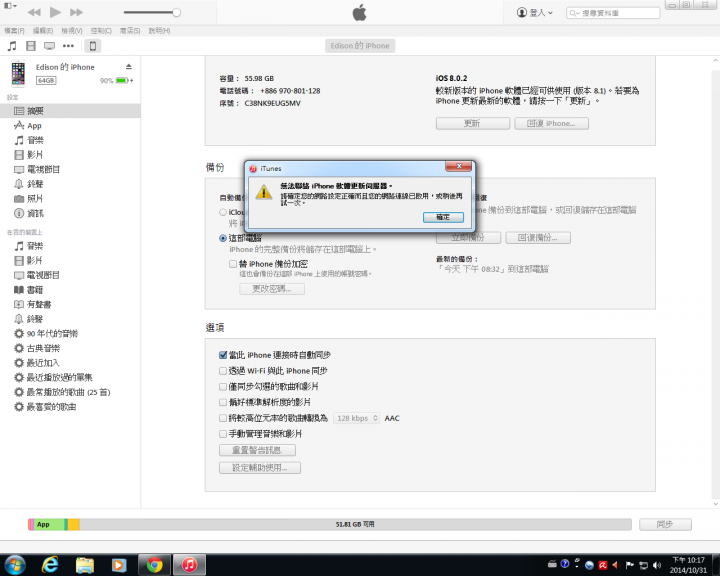Open Windows Explorer folder from taskbar
Image resolution: width=720 pixels, height=576 pixels.
84,565
